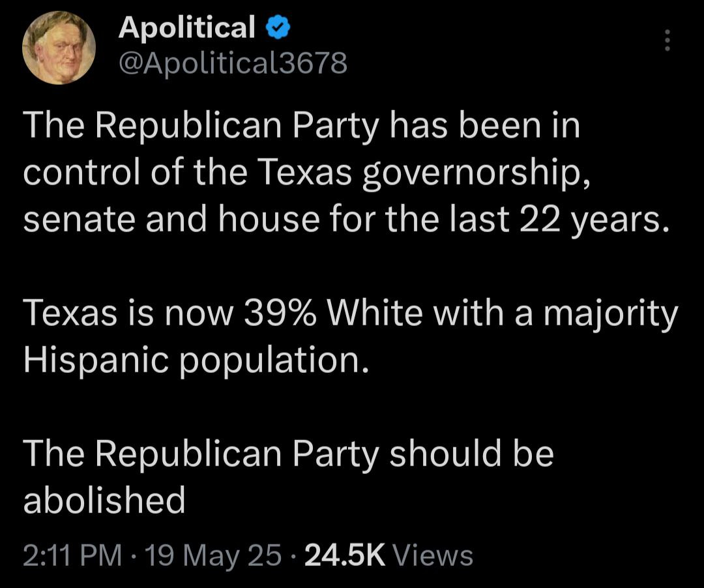This screenshot has height=588, width=704.
Task: Click 'The Republican Party should be' line
Action: (x=288, y=454)
